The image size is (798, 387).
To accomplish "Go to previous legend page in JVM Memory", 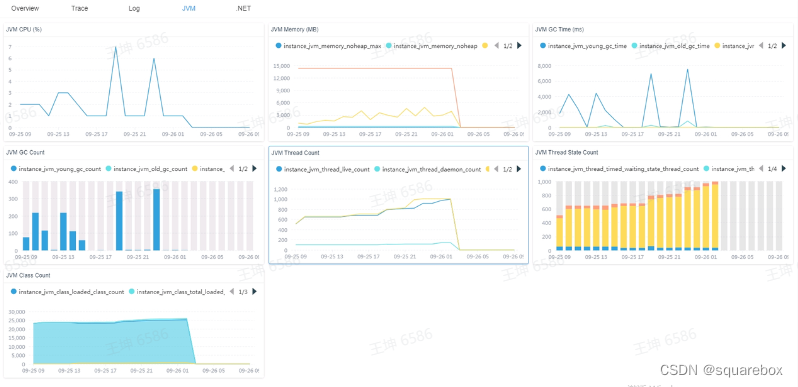I will (497, 46).
